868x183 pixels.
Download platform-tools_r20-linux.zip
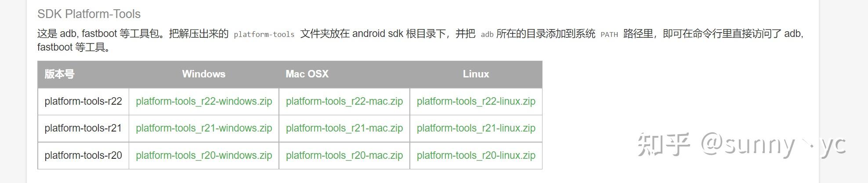pos(476,156)
